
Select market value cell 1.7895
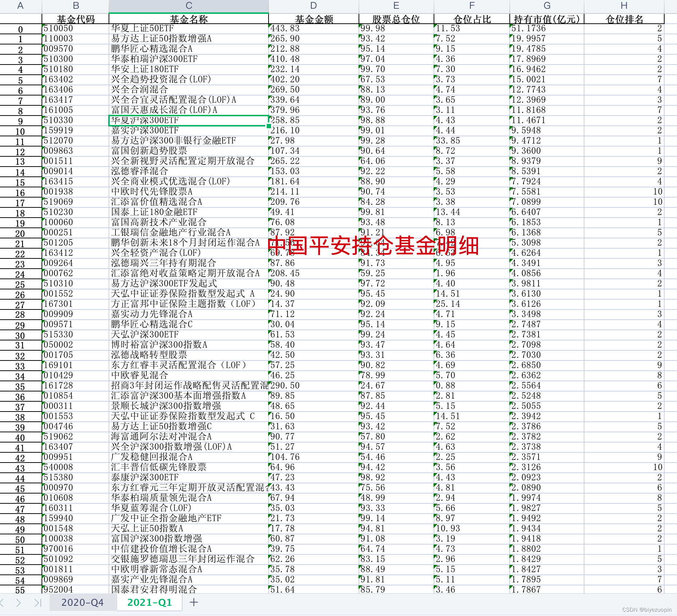[x=547, y=580]
